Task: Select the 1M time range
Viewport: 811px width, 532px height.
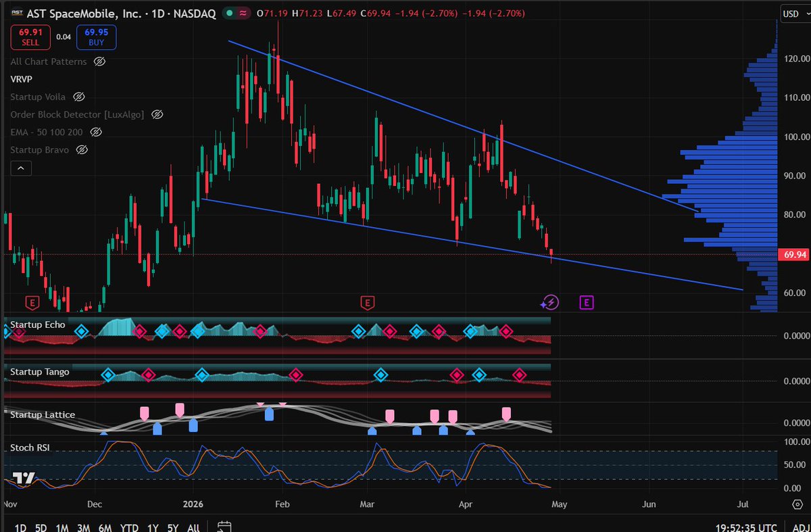Action: [62, 527]
